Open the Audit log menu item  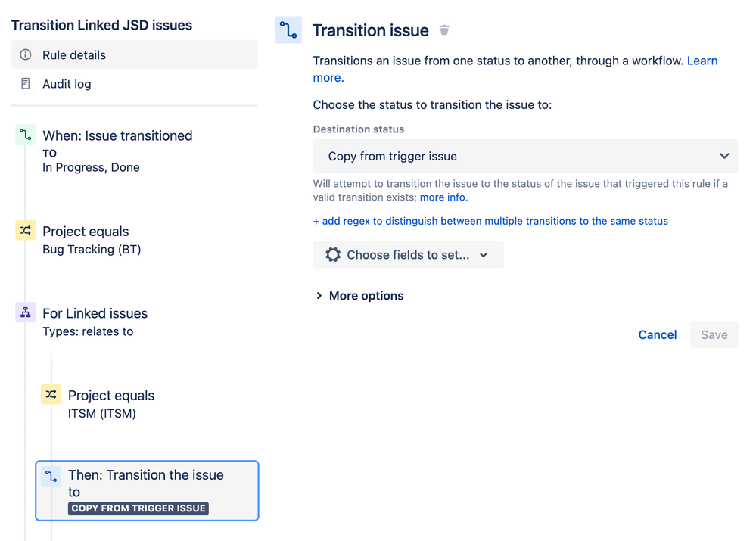[x=67, y=84]
